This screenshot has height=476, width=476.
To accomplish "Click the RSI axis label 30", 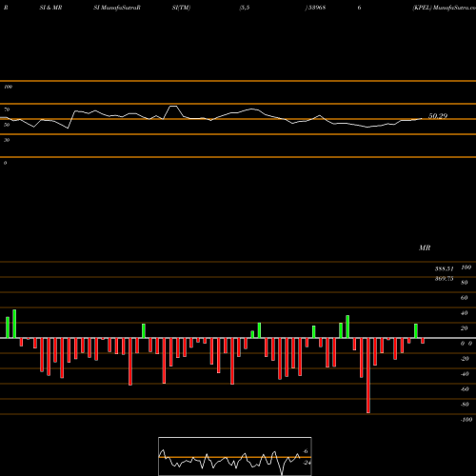I will (x=7, y=140).
